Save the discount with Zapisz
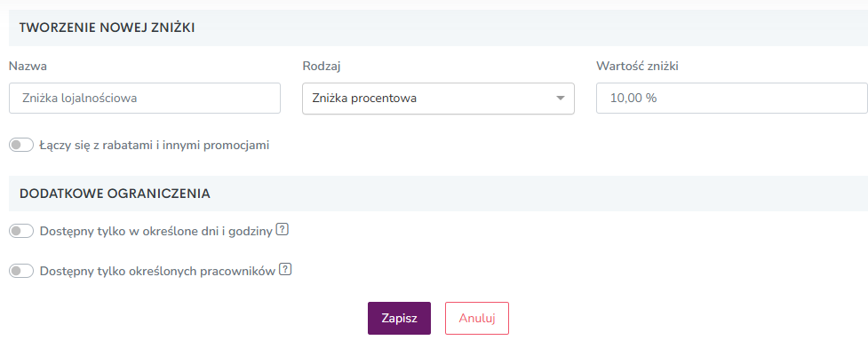This screenshot has height=356, width=868. (399, 318)
